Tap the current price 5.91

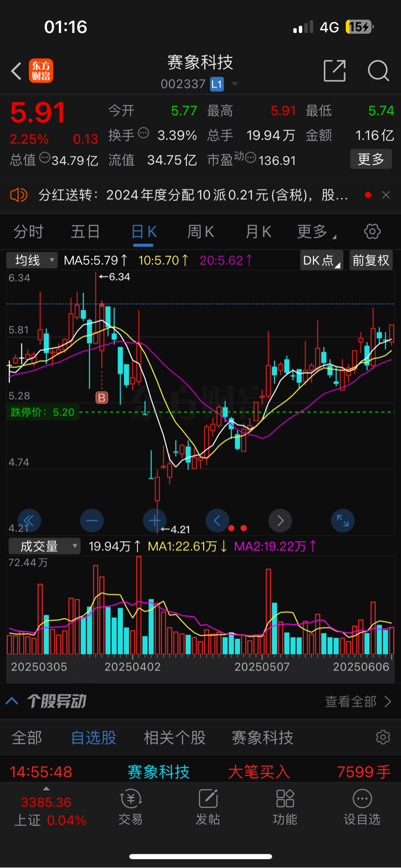(x=38, y=112)
